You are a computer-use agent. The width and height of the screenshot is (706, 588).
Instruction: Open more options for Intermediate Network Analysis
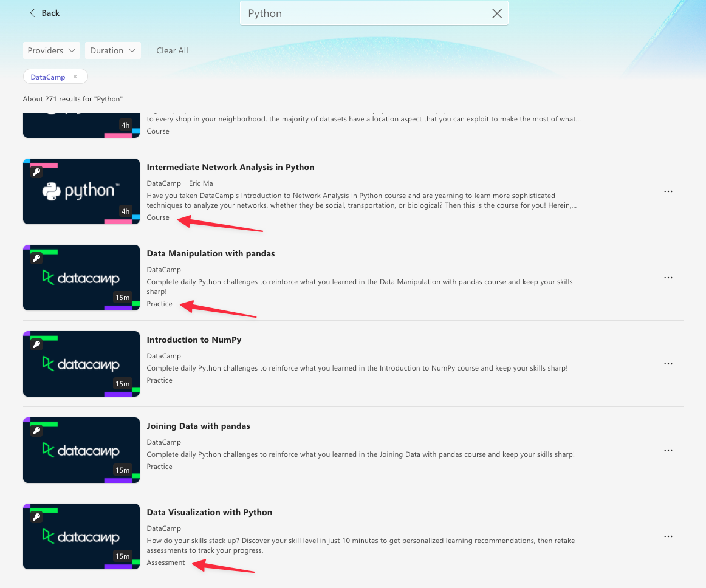coord(668,191)
